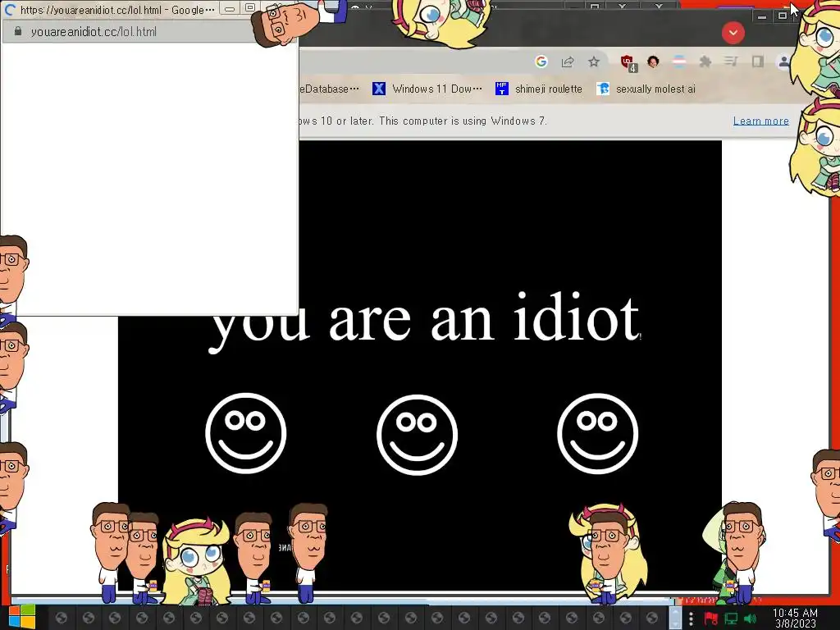Open the face avatar extension icon
Screen dimensions: 840x630
pos(653,62)
